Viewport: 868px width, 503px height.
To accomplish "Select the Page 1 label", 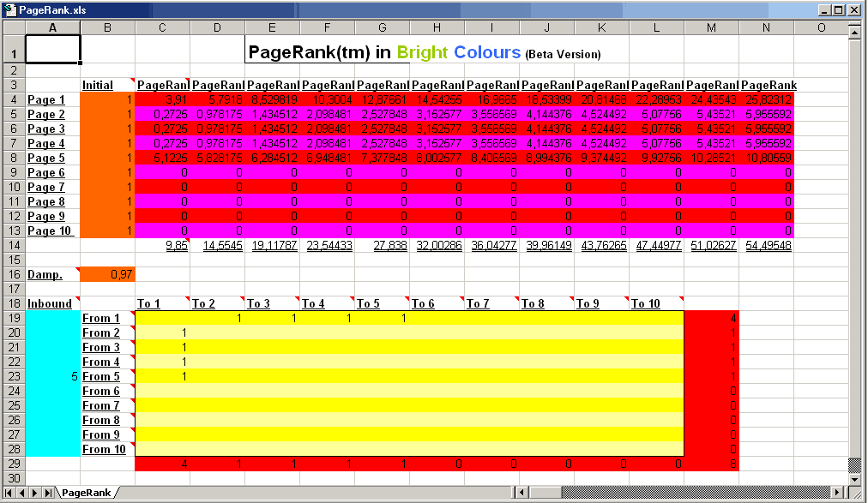I will click(x=52, y=99).
